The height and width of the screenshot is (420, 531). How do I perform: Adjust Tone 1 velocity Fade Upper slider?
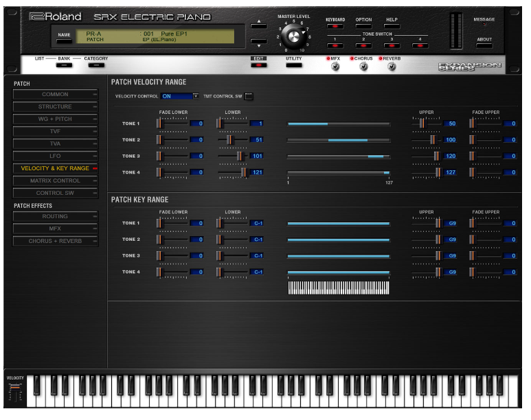point(473,124)
